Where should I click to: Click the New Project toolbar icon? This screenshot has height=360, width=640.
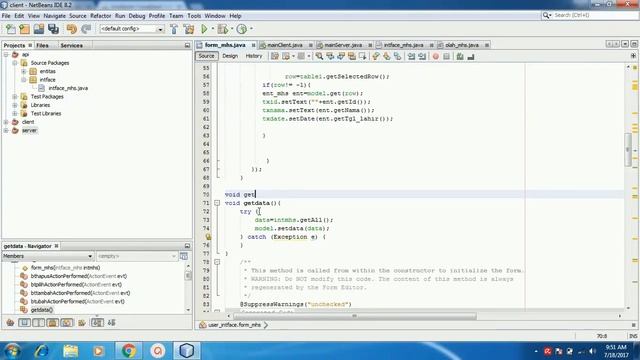(x=24, y=29)
